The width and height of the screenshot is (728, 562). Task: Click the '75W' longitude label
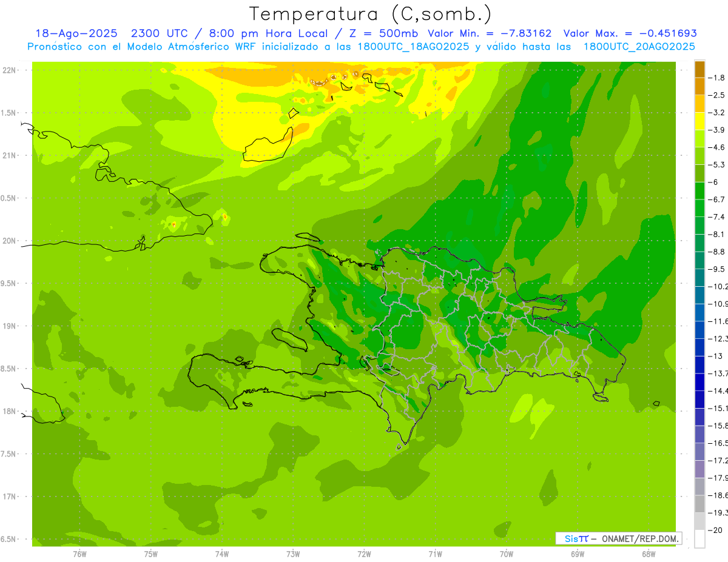(x=150, y=554)
